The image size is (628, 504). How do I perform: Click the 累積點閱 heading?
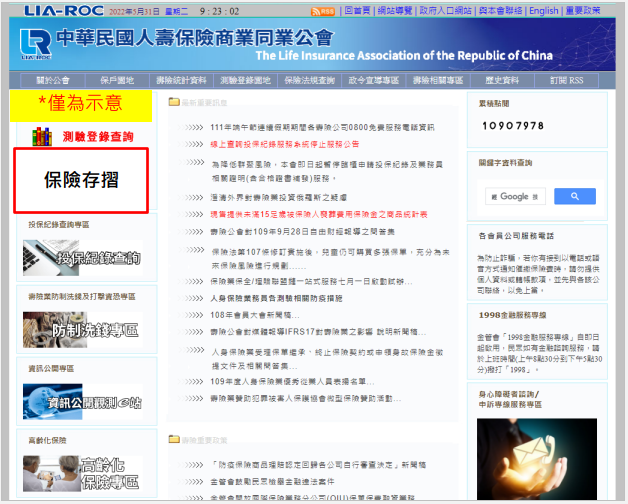tap(494, 104)
